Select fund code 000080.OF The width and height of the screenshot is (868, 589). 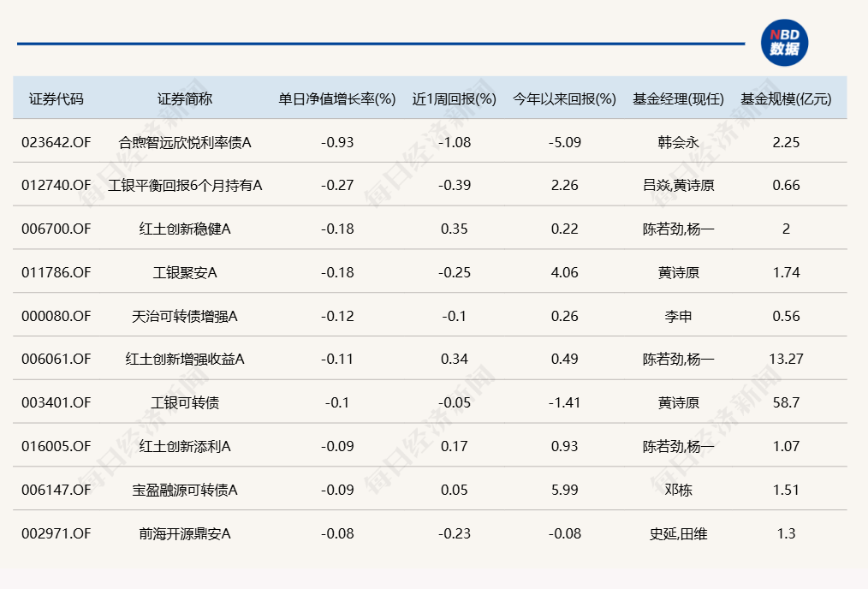56,316
